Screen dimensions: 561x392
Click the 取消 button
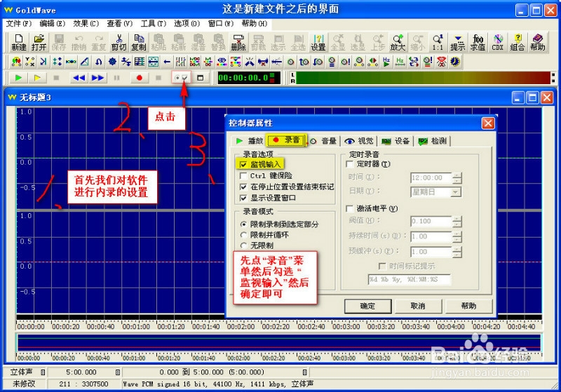[417, 306]
